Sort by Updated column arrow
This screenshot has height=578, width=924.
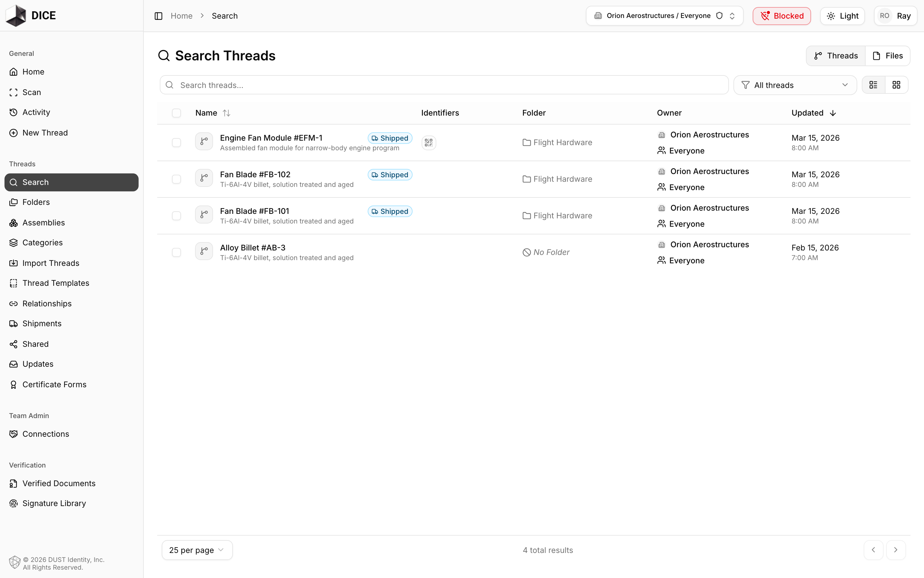pyautogui.click(x=833, y=113)
